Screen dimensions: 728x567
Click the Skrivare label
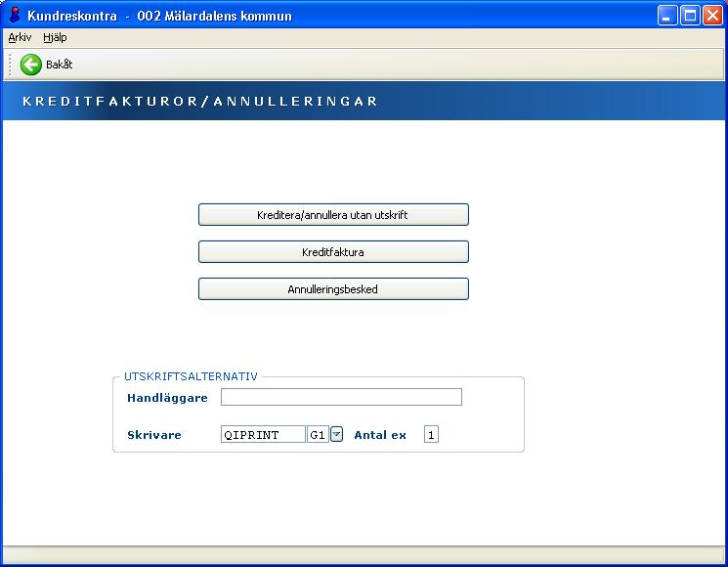click(154, 435)
